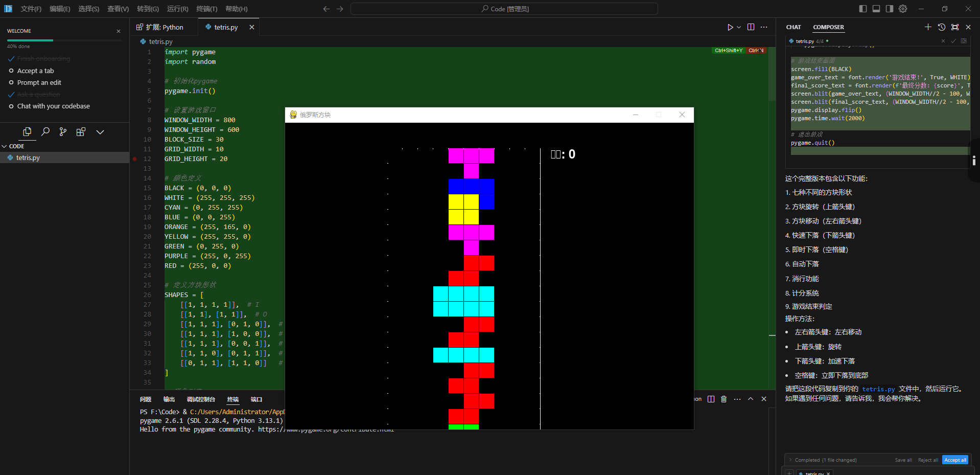Screen dimensions: 980x475
Task: Run the Python file with the play icon
Action: click(730, 27)
